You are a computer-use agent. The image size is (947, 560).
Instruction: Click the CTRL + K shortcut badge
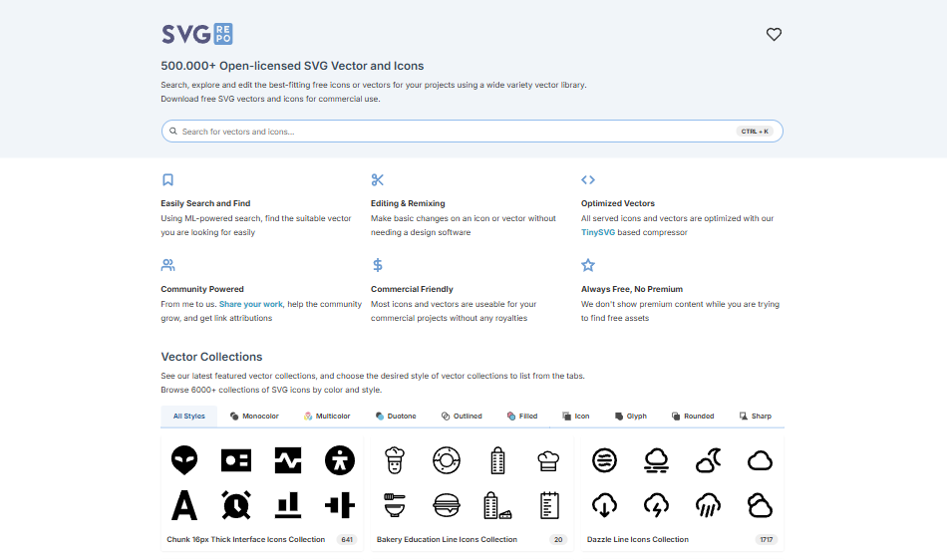pyautogui.click(x=755, y=131)
